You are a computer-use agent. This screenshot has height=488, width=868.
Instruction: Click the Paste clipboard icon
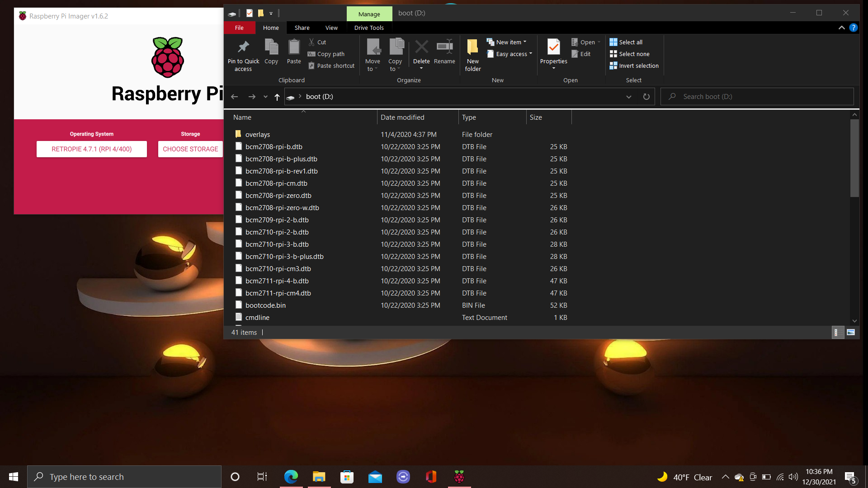click(294, 47)
